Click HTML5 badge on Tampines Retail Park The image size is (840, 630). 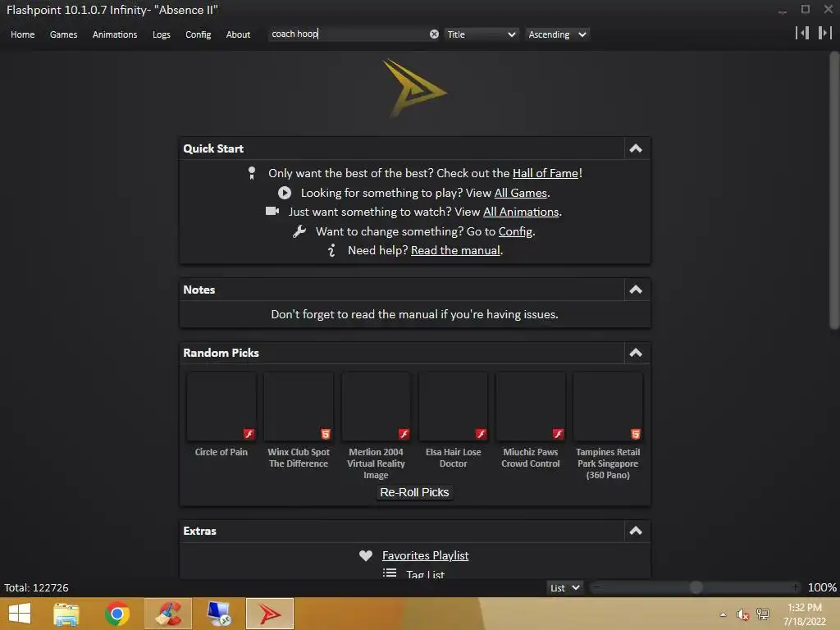[x=636, y=434]
